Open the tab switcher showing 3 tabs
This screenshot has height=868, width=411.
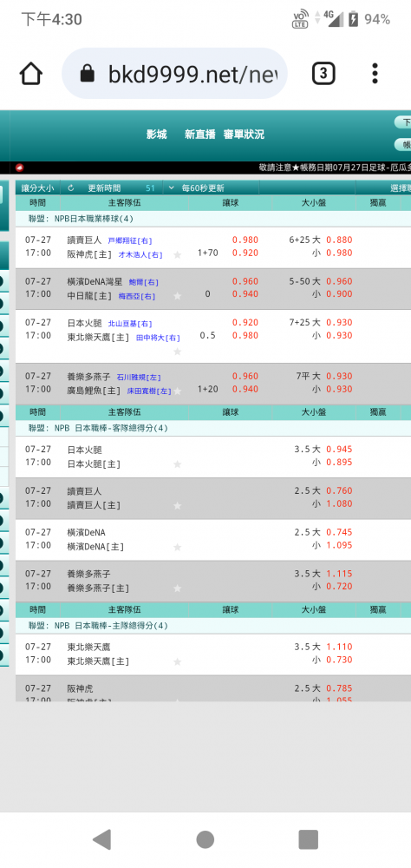(x=323, y=73)
